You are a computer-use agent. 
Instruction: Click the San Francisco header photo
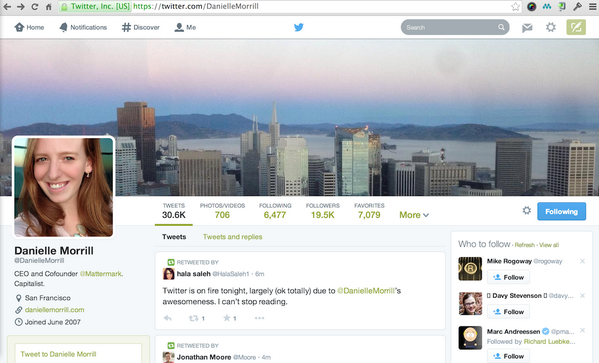click(x=300, y=118)
